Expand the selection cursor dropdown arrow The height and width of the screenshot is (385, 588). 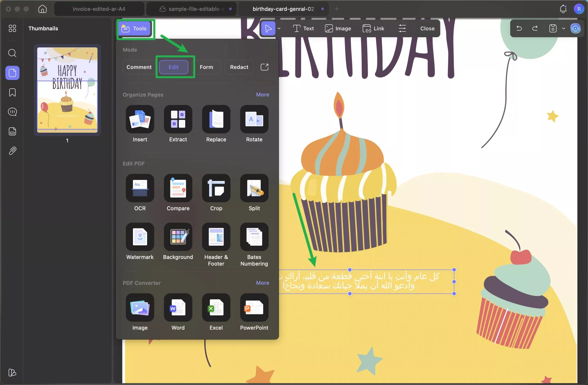tap(279, 28)
